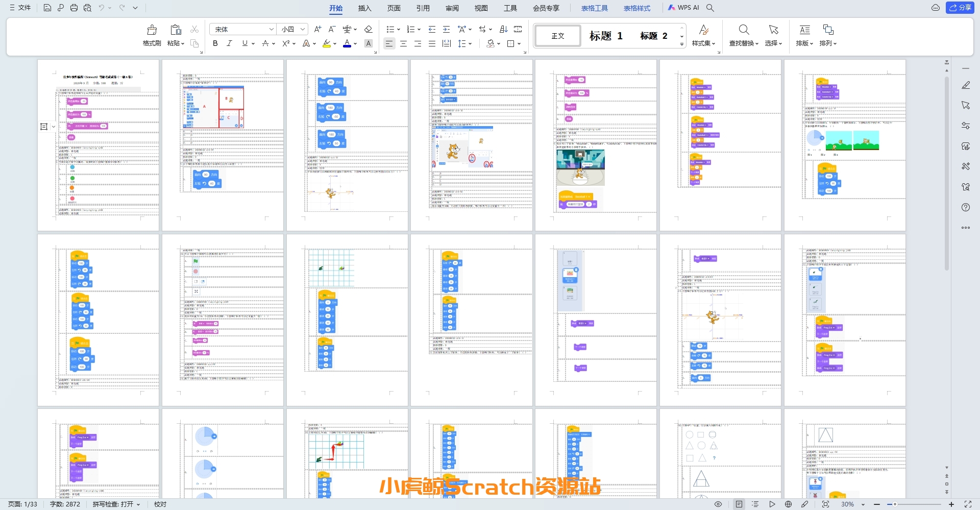Apply the 标题 2 style
The image size is (980, 510).
(654, 36)
